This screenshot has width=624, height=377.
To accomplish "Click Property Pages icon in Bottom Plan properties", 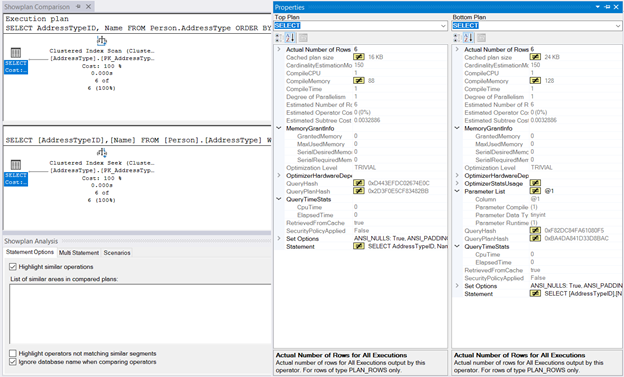I will pos(482,38).
